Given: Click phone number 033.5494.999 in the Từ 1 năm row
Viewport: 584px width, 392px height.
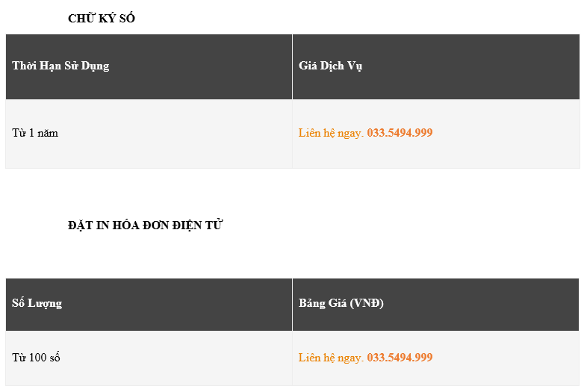Looking at the screenshot, I should [x=400, y=133].
